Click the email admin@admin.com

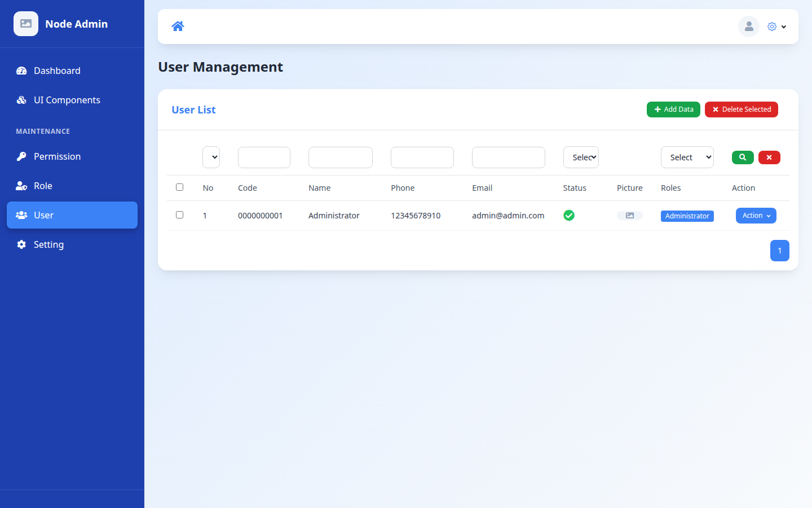(508, 216)
